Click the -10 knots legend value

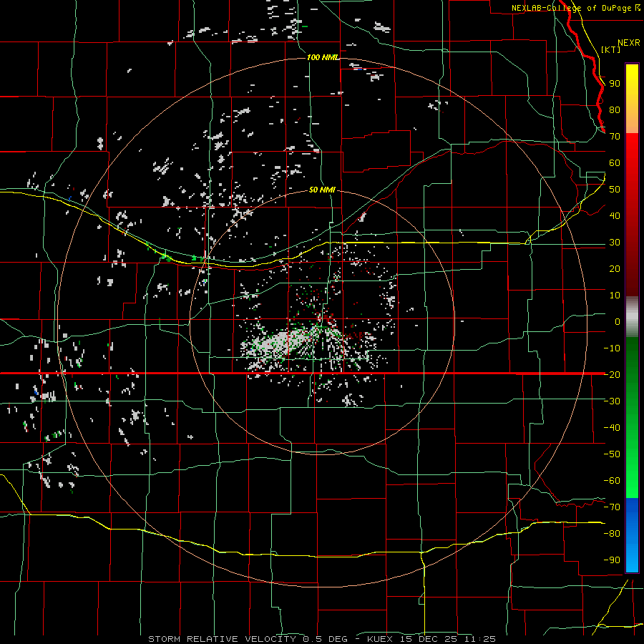pos(612,348)
